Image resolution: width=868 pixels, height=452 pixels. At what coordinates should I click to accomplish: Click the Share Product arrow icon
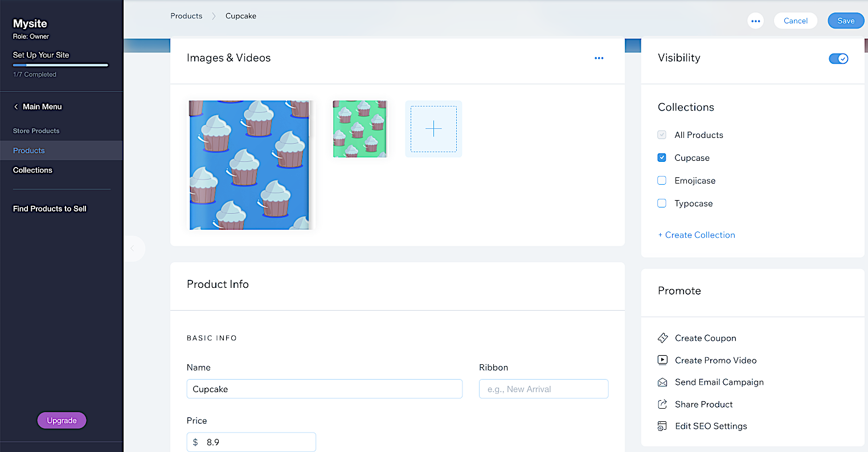pyautogui.click(x=662, y=404)
